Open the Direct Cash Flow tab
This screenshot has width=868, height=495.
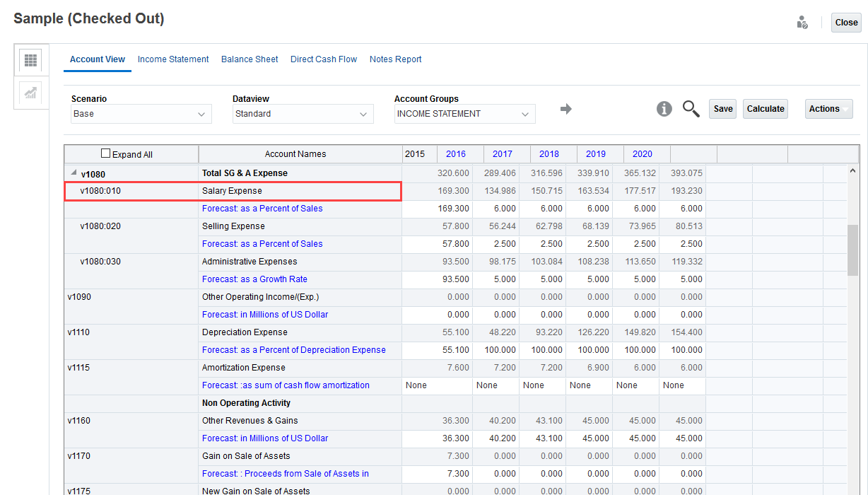[324, 59]
